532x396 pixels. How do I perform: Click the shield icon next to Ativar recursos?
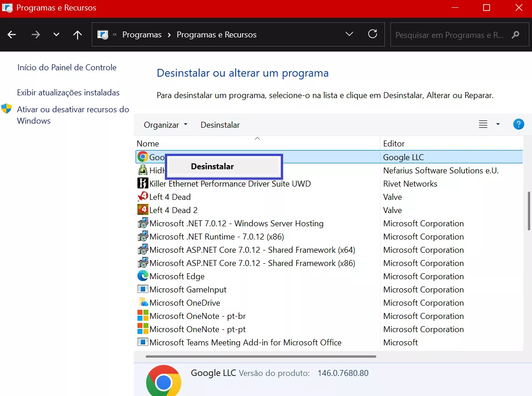6,109
